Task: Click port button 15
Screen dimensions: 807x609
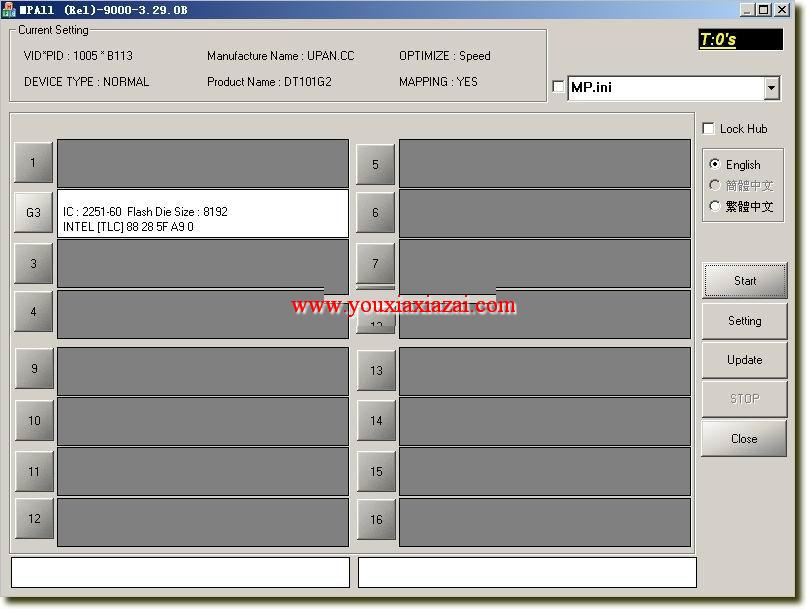Action: (x=376, y=472)
